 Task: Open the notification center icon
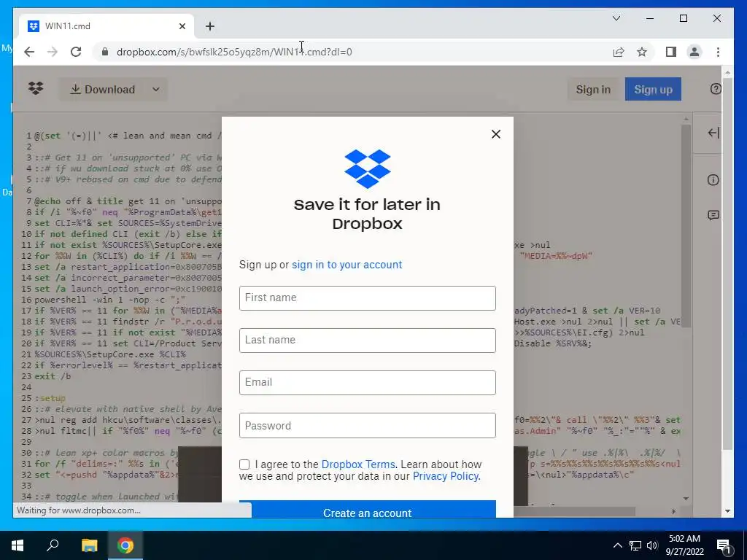724,546
